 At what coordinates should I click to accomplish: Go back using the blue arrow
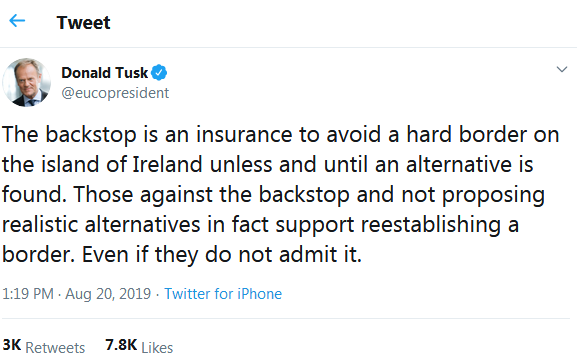click(17, 21)
